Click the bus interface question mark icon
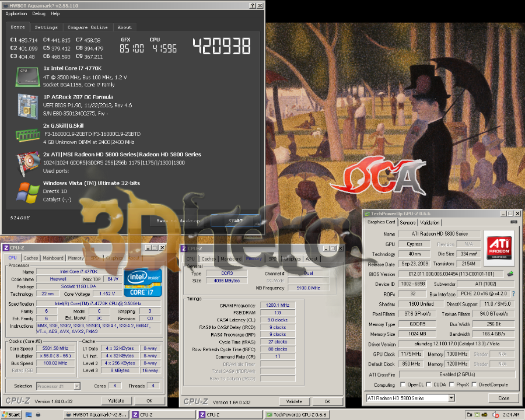525x420 pixels. [513, 294]
